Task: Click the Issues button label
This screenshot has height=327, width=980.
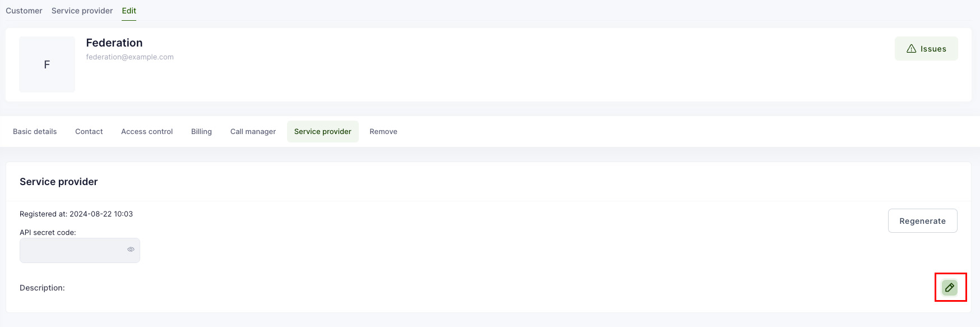Action: [x=933, y=49]
